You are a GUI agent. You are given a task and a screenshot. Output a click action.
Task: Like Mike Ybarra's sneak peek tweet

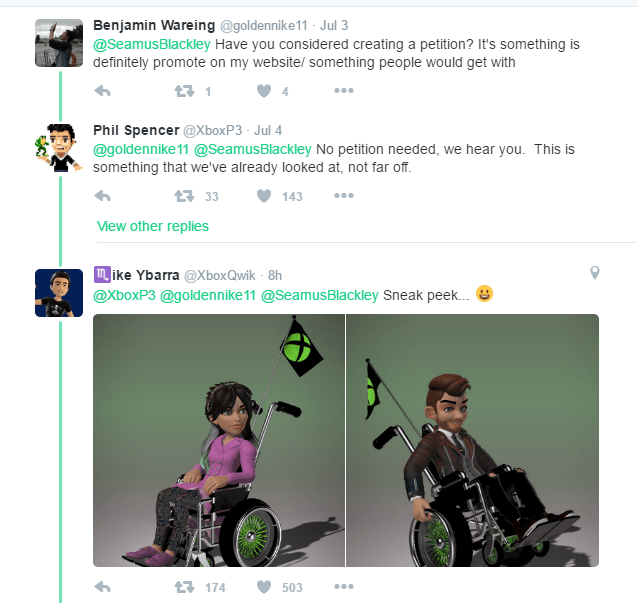264,587
